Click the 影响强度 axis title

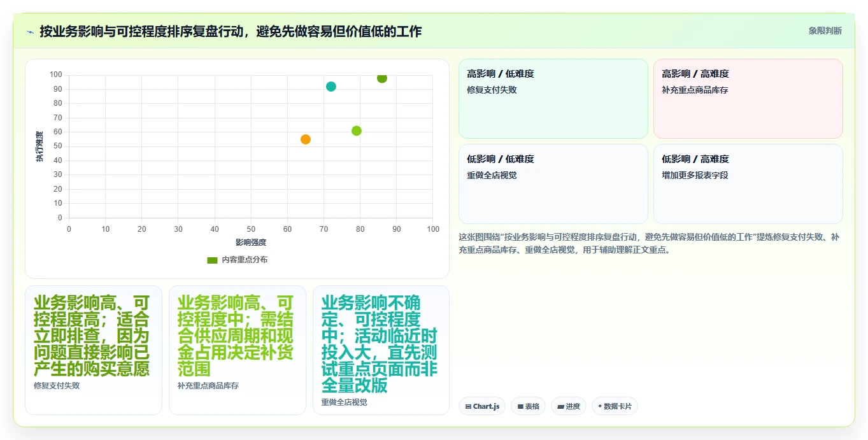click(251, 243)
